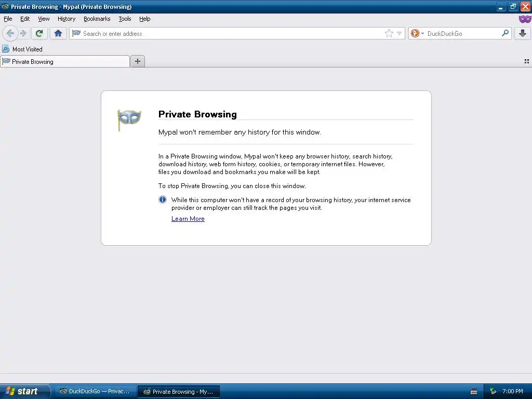Follow the Learn More link

pyautogui.click(x=188, y=219)
